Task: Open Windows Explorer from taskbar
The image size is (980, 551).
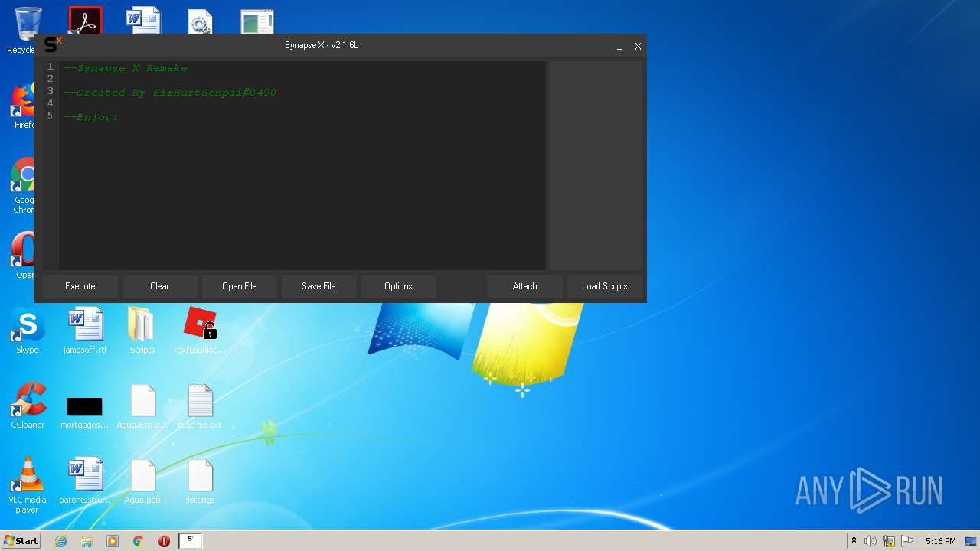Action: click(87, 541)
